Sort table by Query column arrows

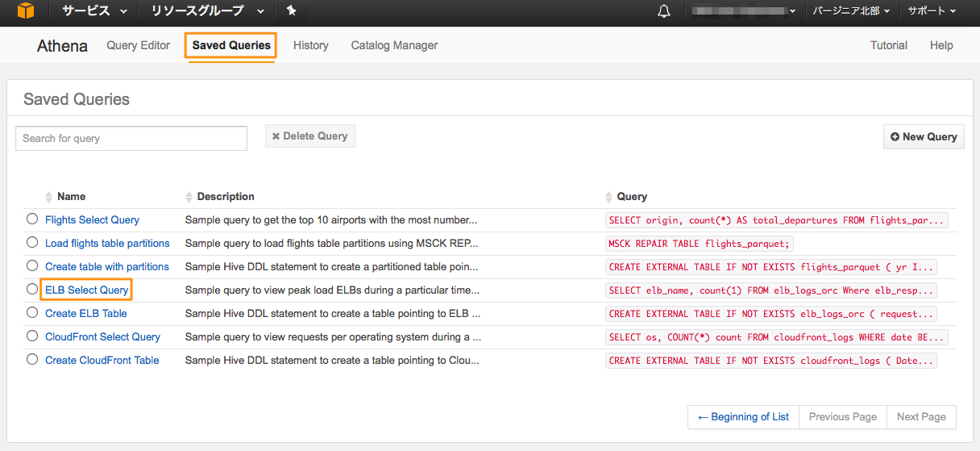(608, 197)
